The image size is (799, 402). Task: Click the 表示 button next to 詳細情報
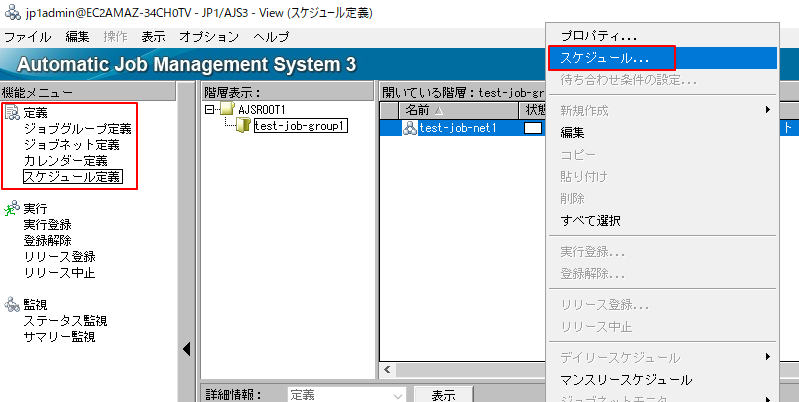(x=443, y=394)
